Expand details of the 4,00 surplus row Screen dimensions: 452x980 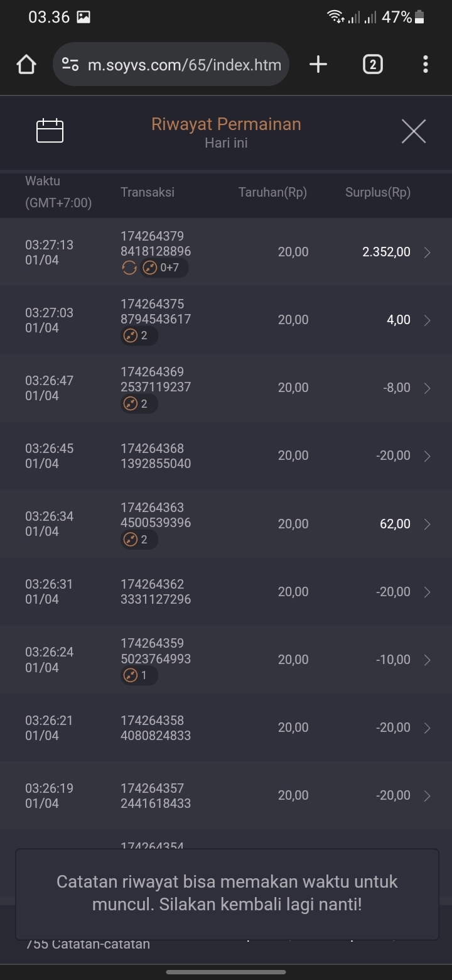click(x=427, y=320)
